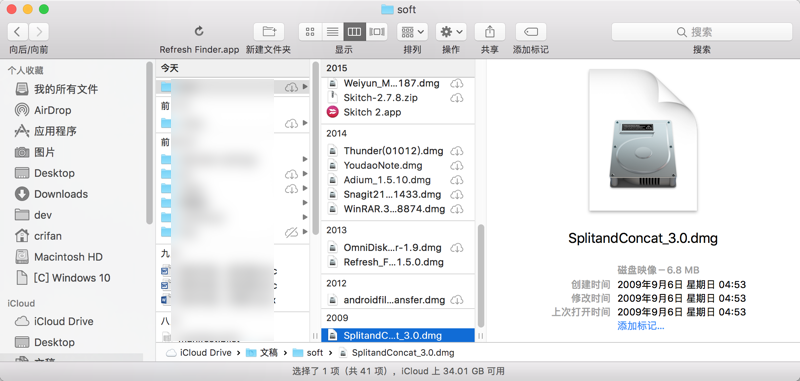Viewport: 800px width, 381px height.
Task: Click soft folder in path bar
Action: click(309, 352)
